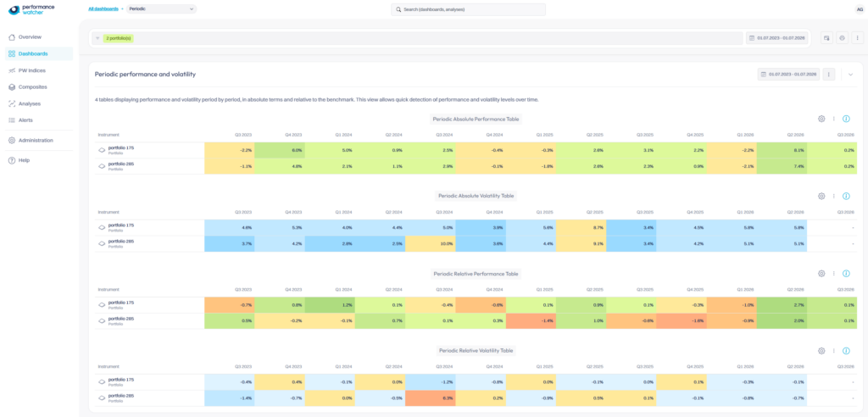Click the Instrument column header in Absolute Performance Table
This screenshot has width=868, height=417.
coord(108,135)
